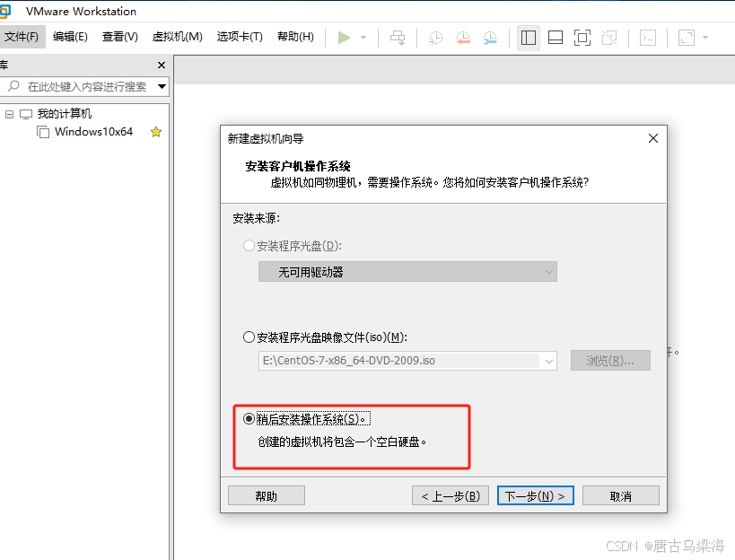The height and width of the screenshot is (560, 735).
Task: Click the Send Ctrl+Alt+Del toolbar icon
Action: (x=398, y=38)
